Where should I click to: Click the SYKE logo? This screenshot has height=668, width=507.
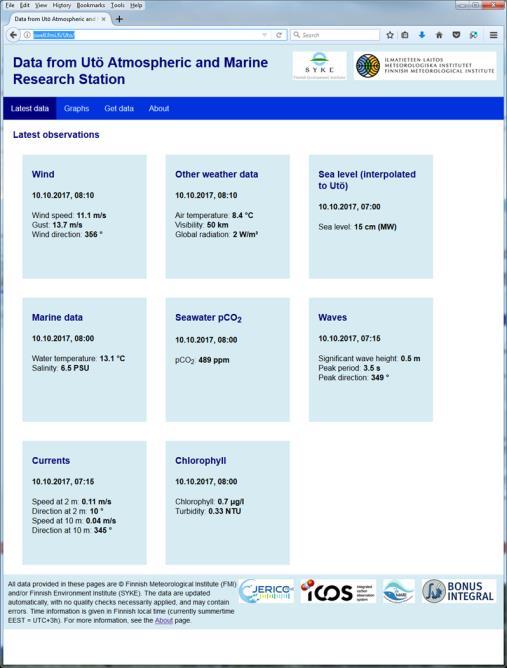coord(320,66)
